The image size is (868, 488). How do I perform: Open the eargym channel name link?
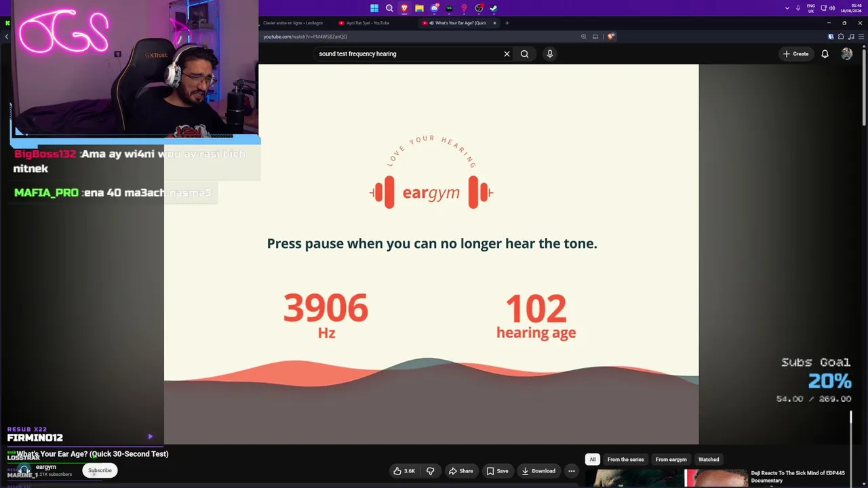(46, 467)
